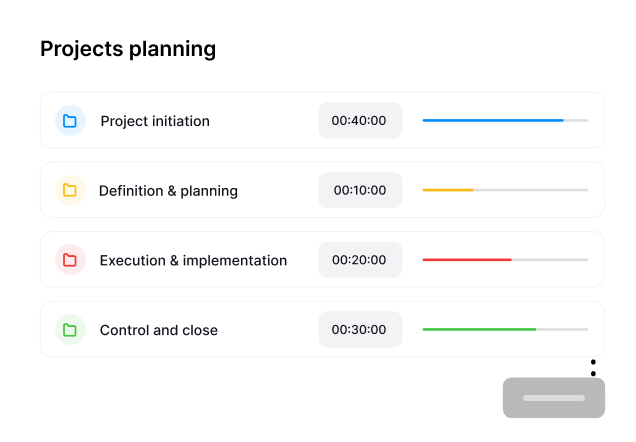Click the green Control and close progress bar

505,330
